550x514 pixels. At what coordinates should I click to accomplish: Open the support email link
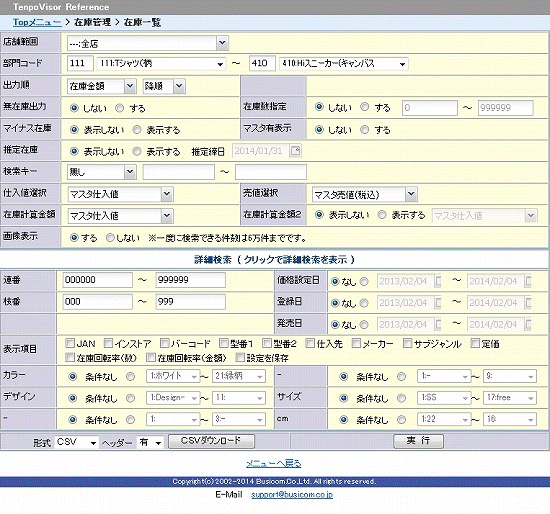pos(292,495)
